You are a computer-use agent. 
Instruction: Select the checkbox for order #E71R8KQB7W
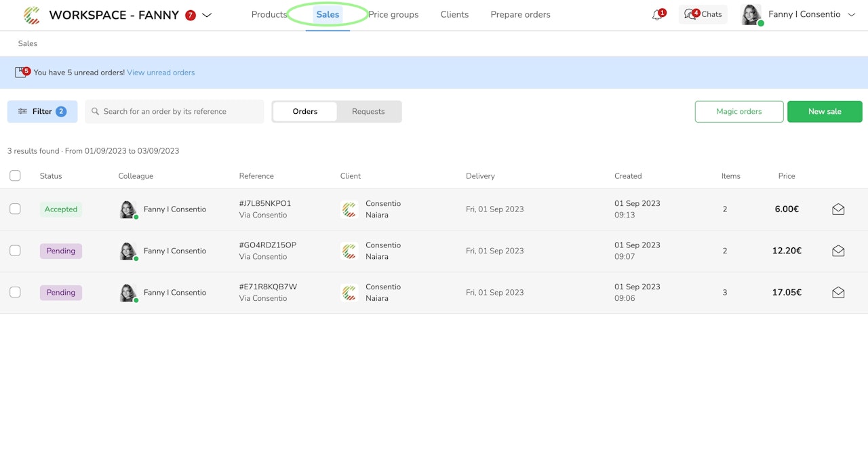(15, 293)
